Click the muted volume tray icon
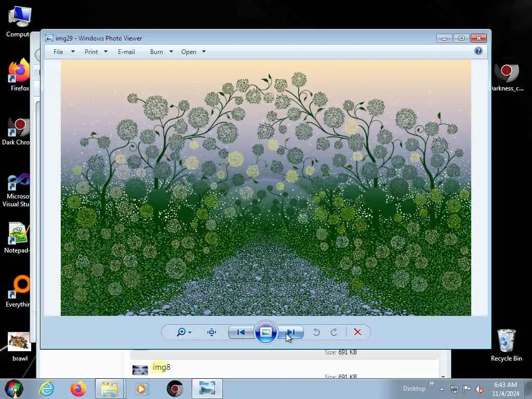532x399 pixels. [480, 390]
